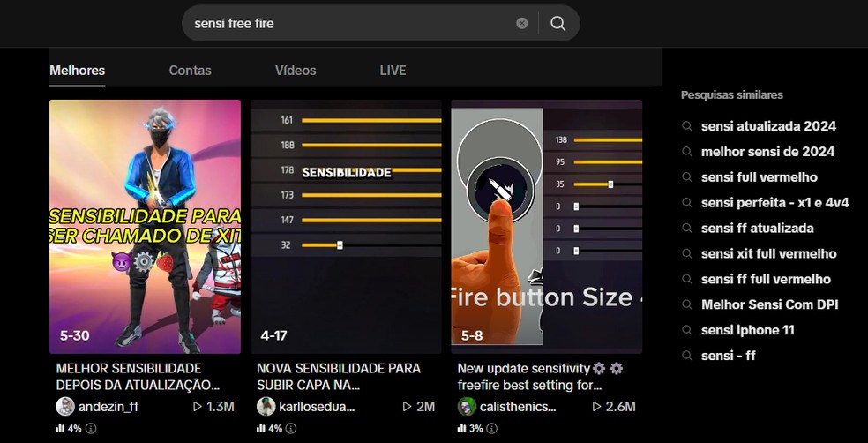Click the title 'NOVA SENSIBILIDADE PARA SUBIR CAPA NA'

[339, 377]
